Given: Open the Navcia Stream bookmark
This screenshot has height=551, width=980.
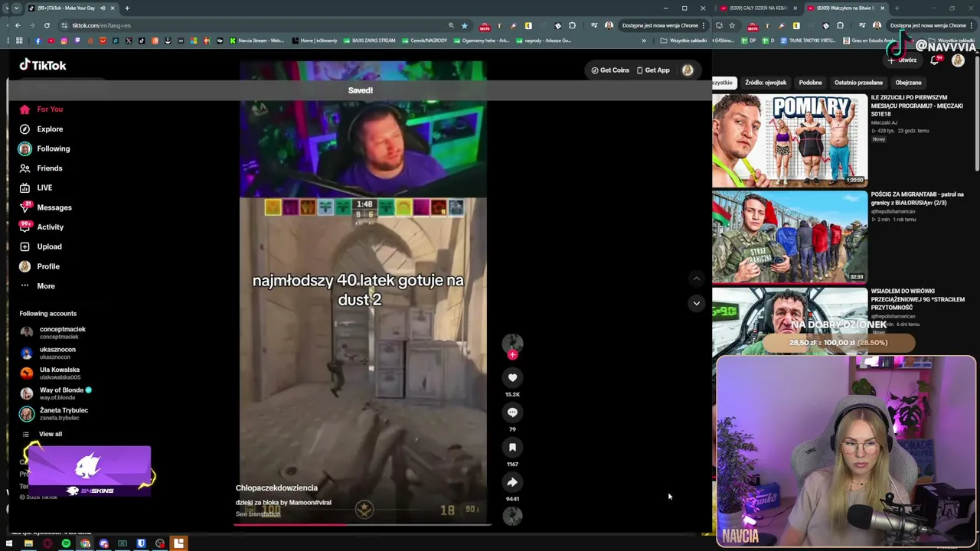Looking at the screenshot, I should (x=256, y=41).
